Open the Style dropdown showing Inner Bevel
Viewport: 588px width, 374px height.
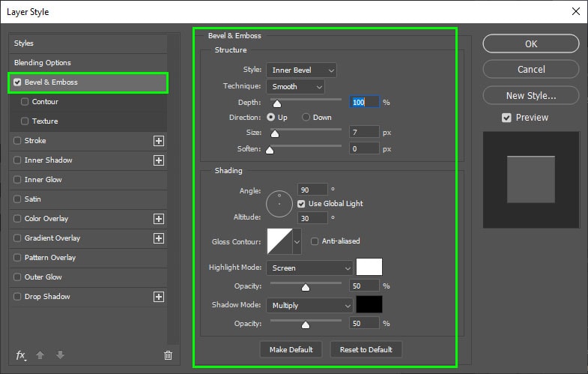pos(301,70)
